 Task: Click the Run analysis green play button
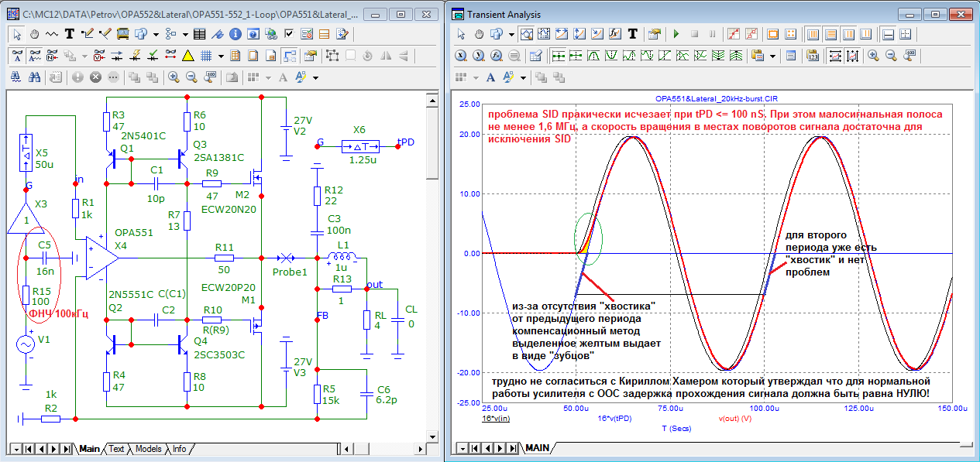(676, 34)
